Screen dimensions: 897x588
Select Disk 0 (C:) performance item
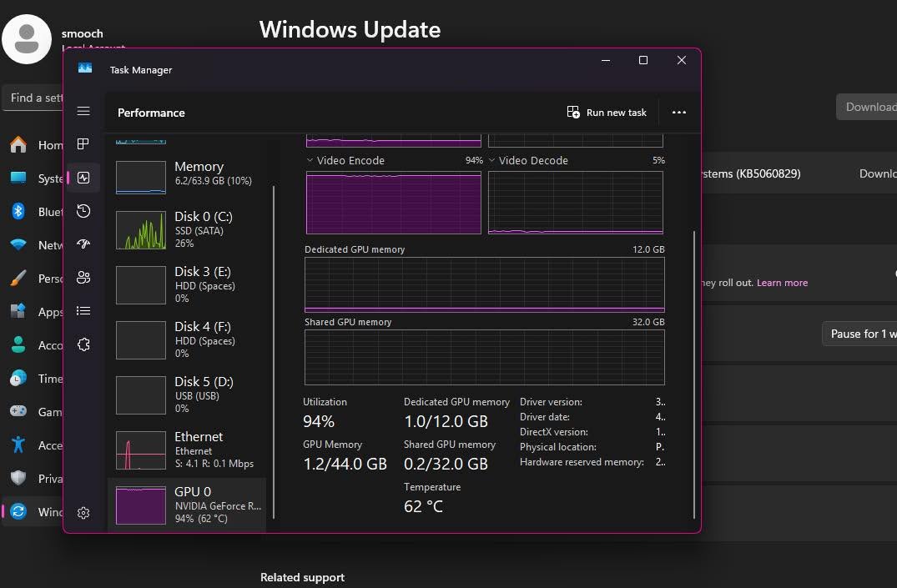point(187,229)
